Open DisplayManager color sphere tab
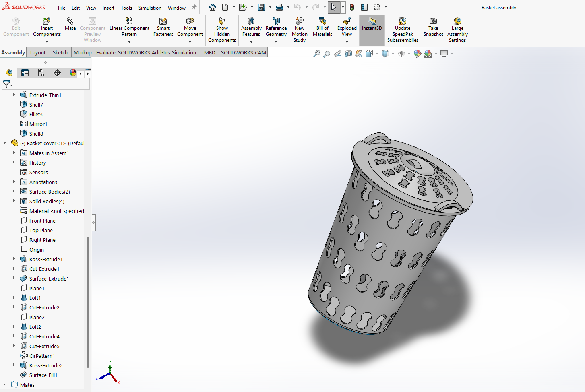585x392 pixels. tap(72, 73)
